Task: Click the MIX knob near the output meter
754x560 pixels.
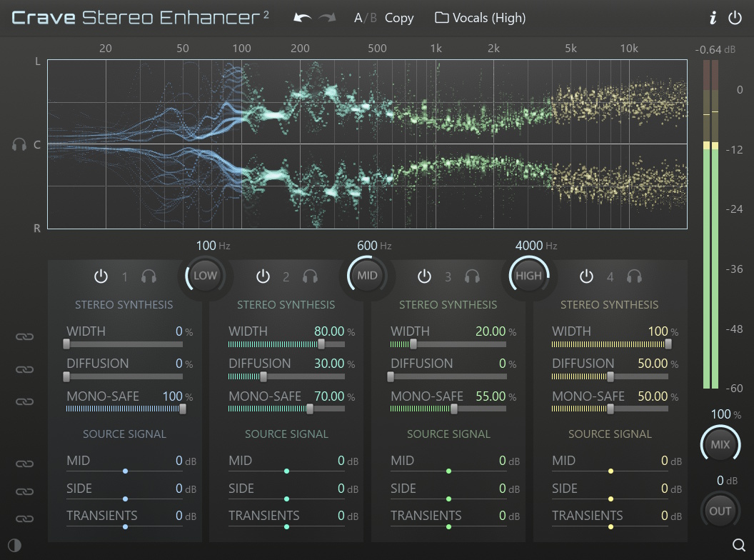Action: click(720, 444)
